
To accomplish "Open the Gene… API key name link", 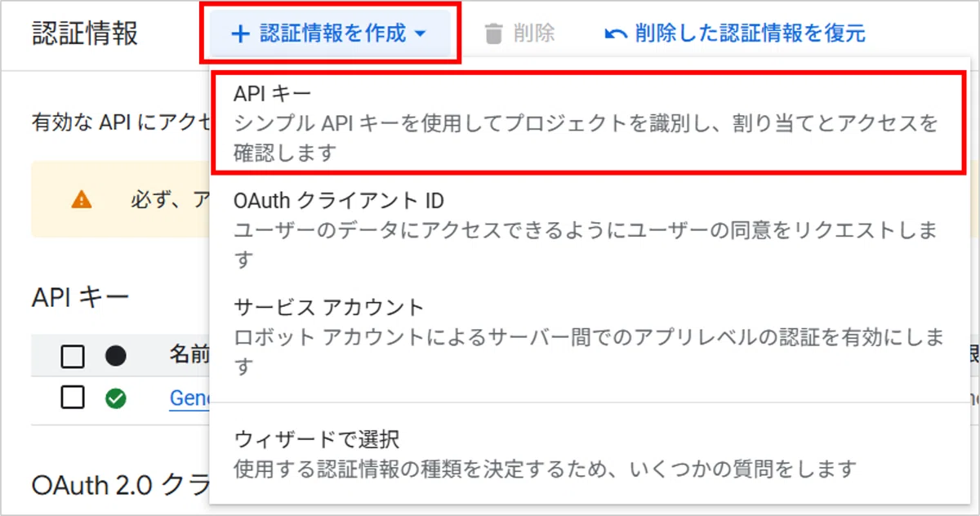I will [x=189, y=398].
